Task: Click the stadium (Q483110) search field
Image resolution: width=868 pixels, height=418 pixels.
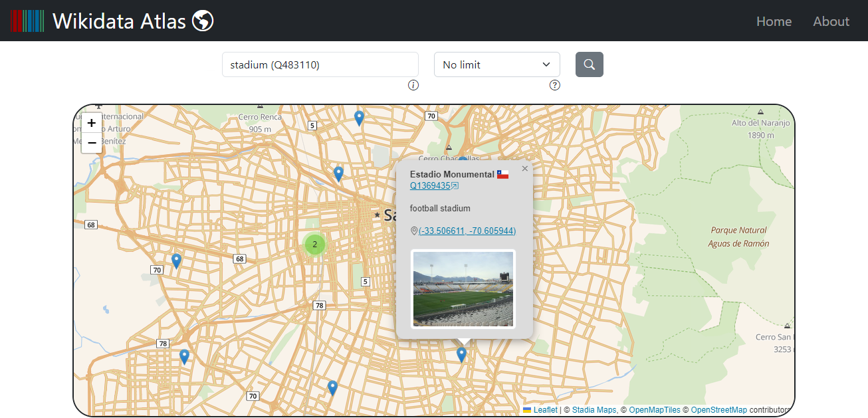Action: click(320, 64)
